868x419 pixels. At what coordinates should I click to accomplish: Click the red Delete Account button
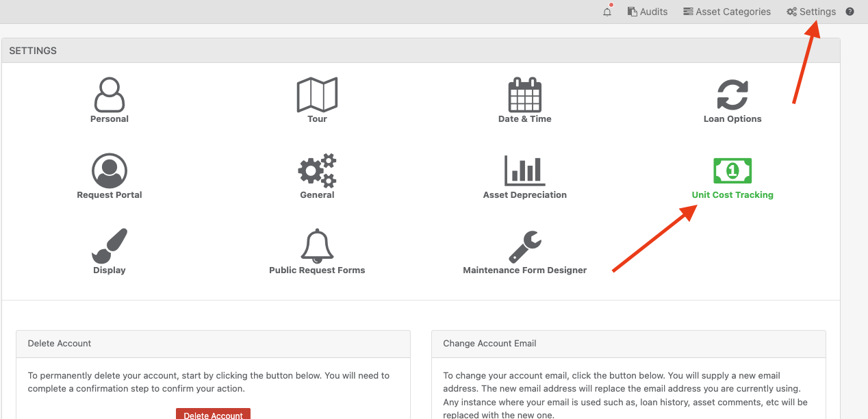[213, 414]
